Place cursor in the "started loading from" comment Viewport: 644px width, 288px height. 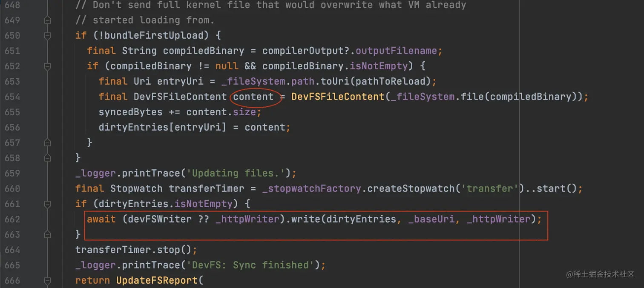145,20
